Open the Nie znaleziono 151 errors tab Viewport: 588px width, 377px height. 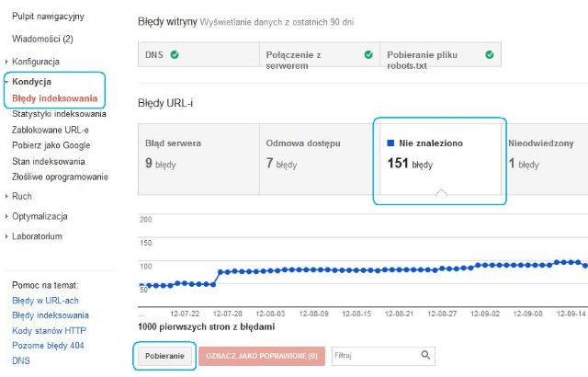[439, 154]
